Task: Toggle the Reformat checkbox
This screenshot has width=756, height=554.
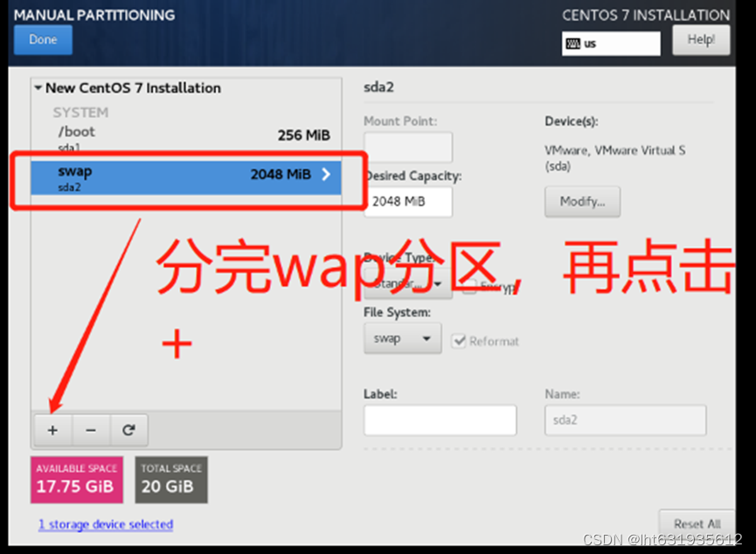Action: 459,341
